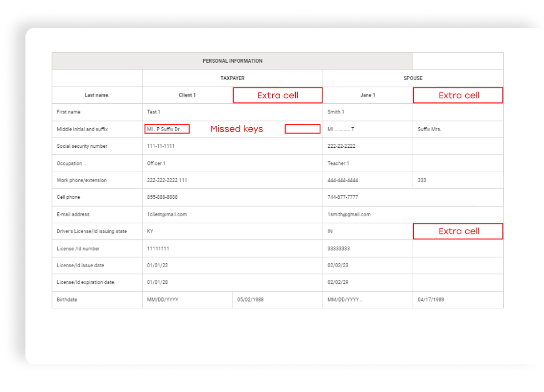This screenshot has height=392, width=544.
Task: Select the Extra cell near IN state
Action: pyautogui.click(x=458, y=231)
